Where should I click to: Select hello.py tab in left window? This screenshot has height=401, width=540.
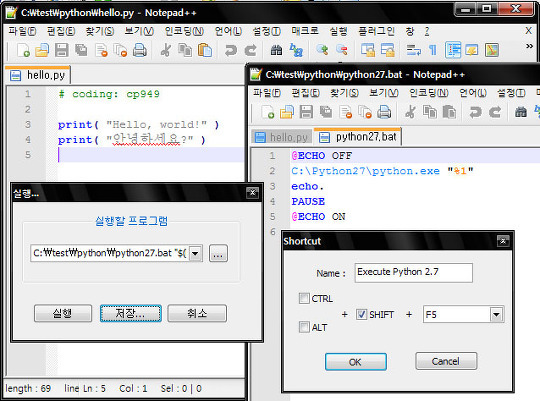point(38,75)
